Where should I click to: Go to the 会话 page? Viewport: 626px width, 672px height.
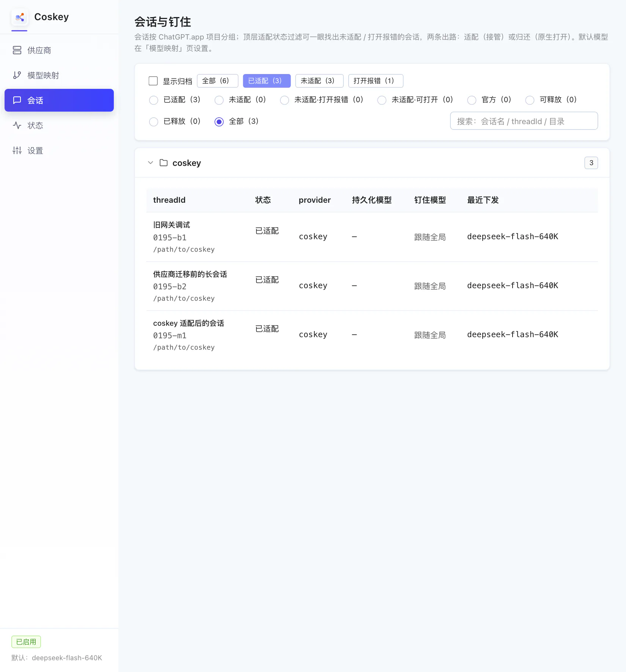coord(59,100)
